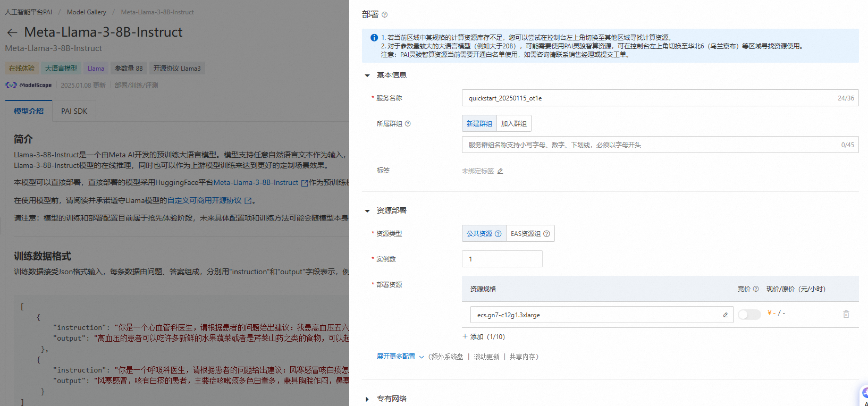Collapse the 资源部署 section
Viewport: 868px width, 406px height.
[367, 211]
